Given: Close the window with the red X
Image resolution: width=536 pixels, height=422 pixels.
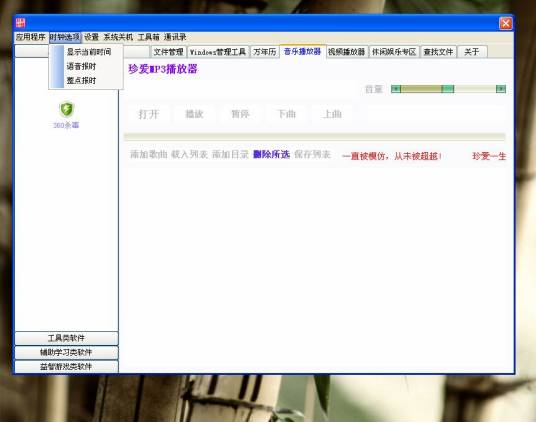Looking at the screenshot, I should (x=506, y=23).
